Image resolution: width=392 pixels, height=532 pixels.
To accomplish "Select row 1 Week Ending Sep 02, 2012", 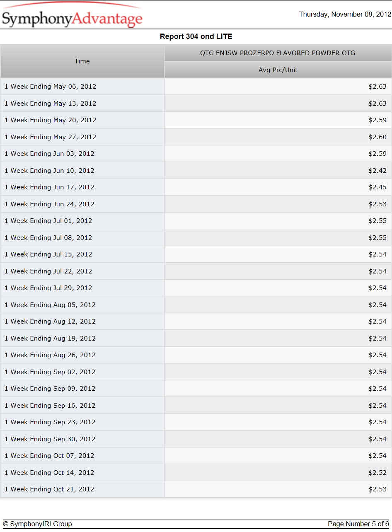I will coord(196,372).
